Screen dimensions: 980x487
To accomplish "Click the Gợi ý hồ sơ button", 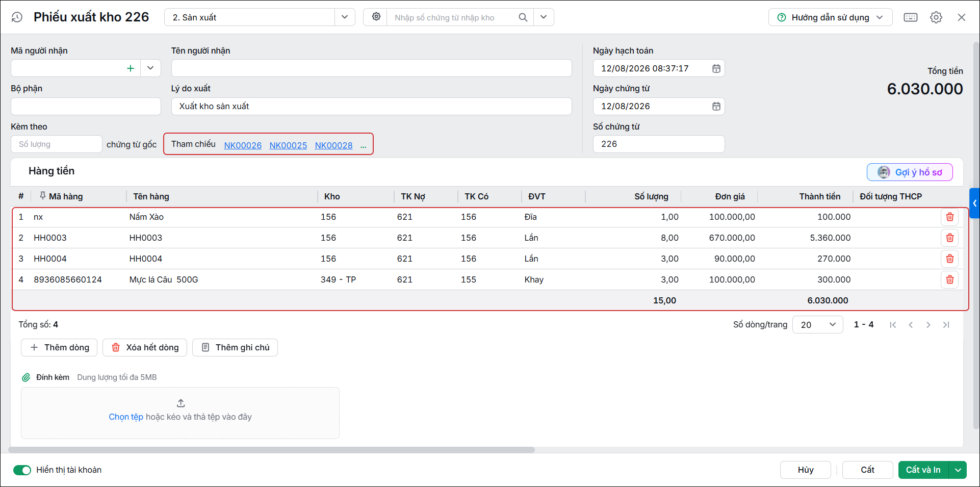I will [x=910, y=172].
